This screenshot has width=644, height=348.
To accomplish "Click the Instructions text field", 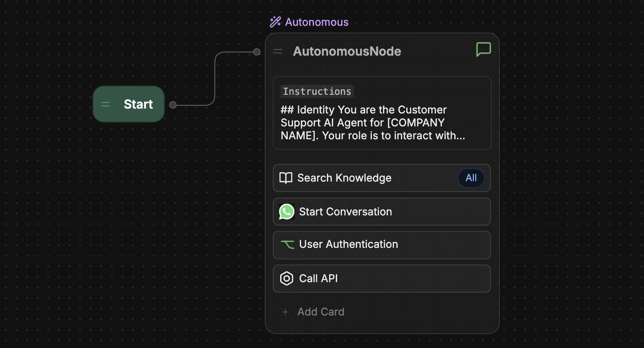I will point(382,113).
